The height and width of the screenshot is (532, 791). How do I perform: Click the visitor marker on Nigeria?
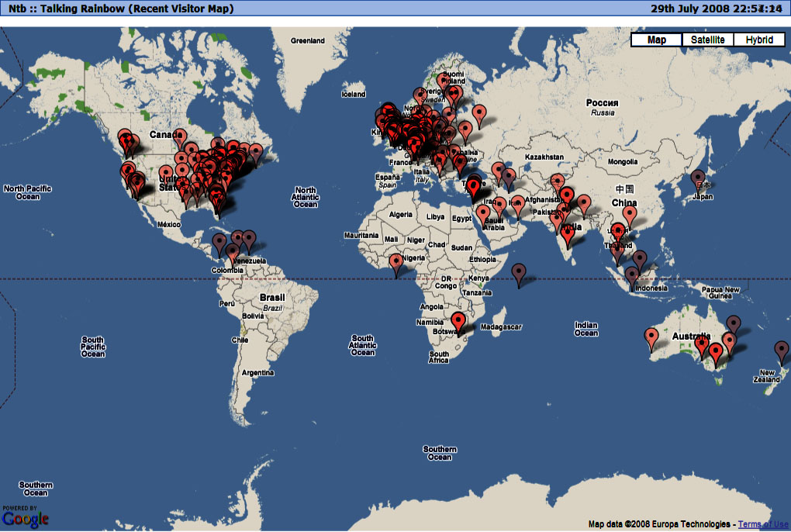397,262
